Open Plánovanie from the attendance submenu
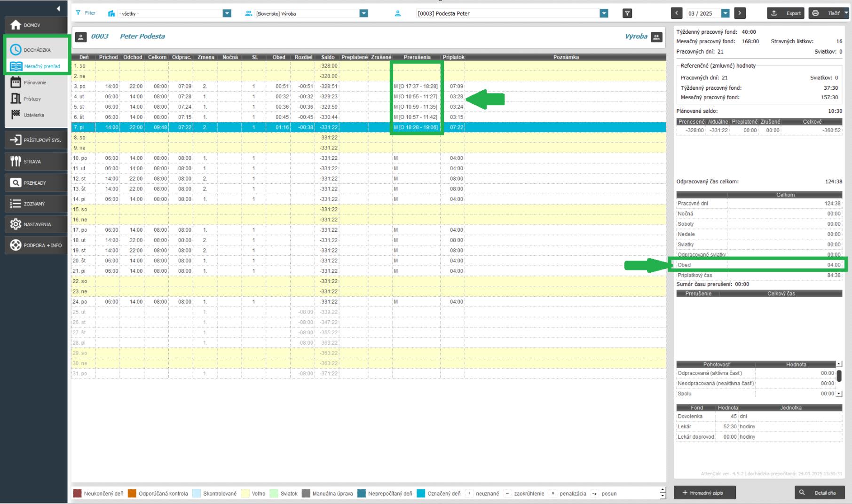Screen dimensions: 852x504 [x=35, y=83]
